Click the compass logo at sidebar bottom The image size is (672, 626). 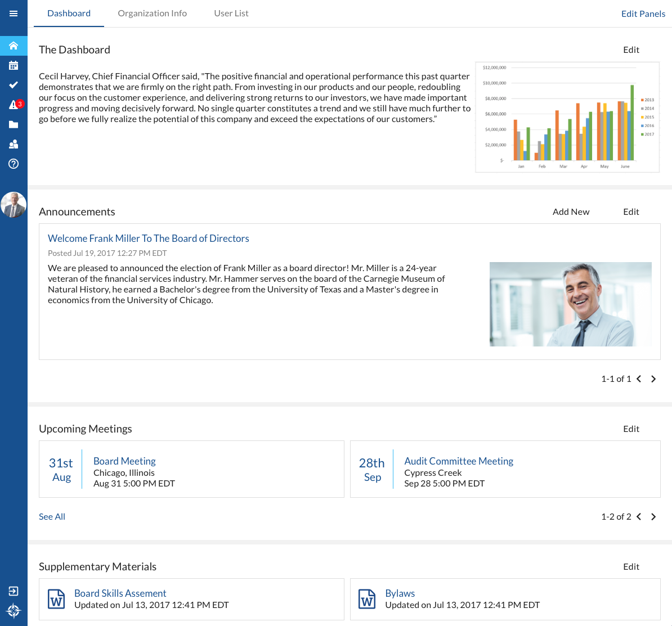click(x=14, y=611)
